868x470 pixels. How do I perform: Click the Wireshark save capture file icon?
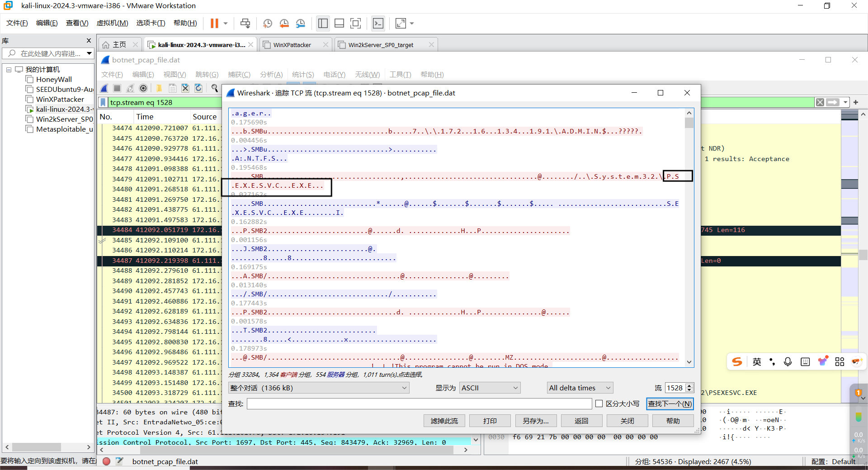coord(172,88)
